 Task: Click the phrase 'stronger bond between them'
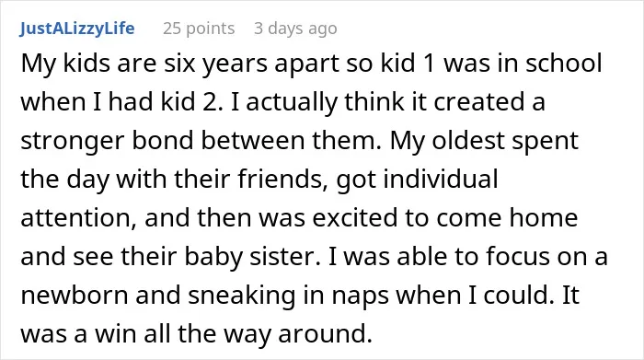201,141
